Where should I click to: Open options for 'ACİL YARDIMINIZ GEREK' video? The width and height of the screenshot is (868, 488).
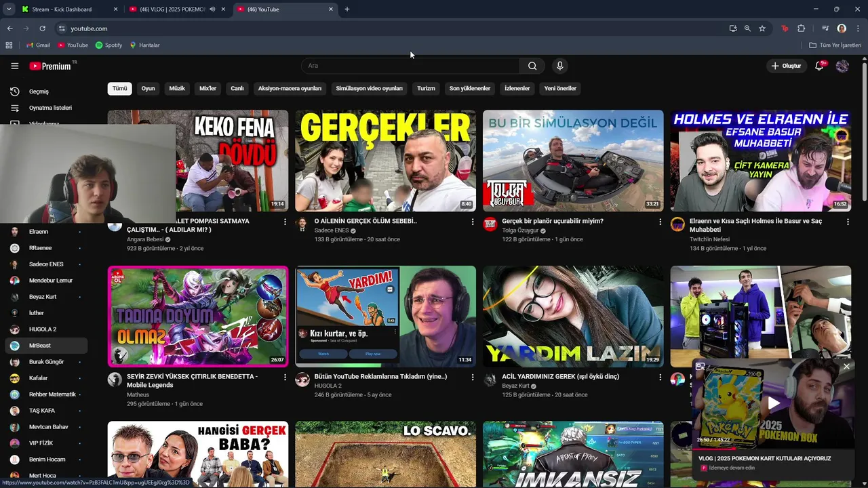pos(660,377)
